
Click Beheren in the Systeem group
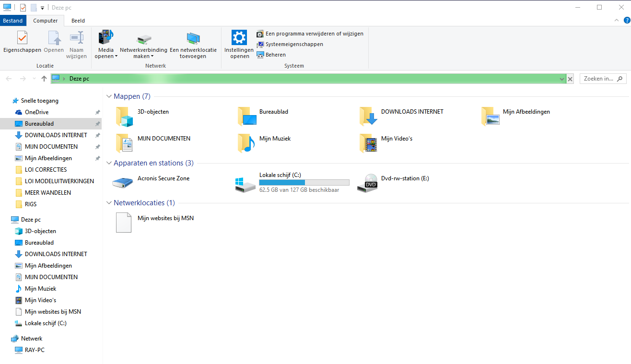[x=275, y=55]
